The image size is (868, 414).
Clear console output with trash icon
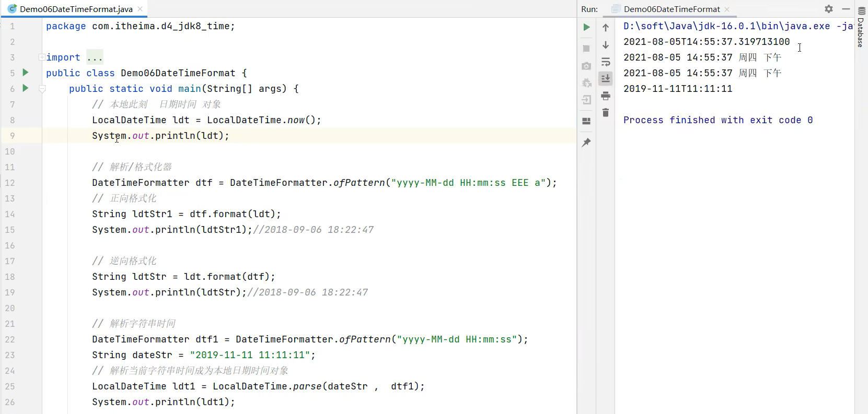click(x=606, y=113)
